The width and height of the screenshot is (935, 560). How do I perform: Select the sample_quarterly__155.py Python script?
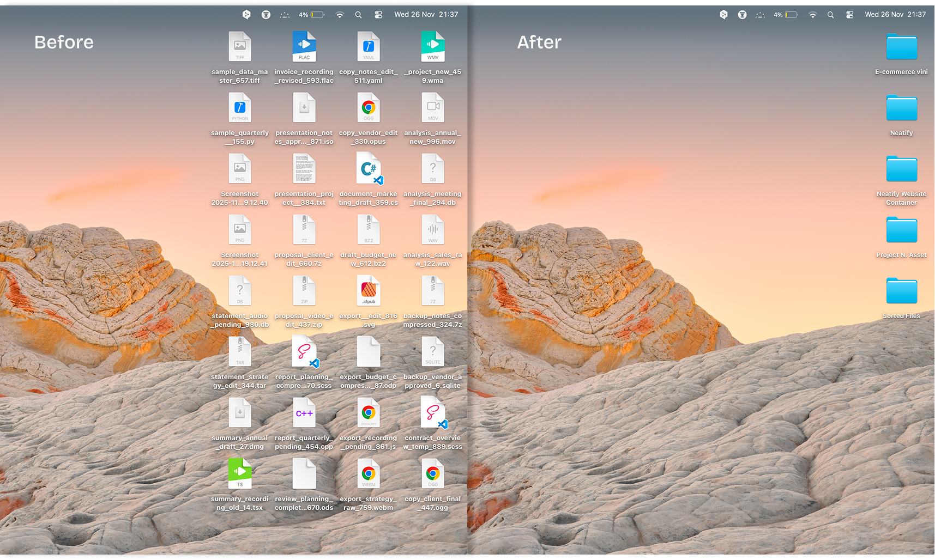pos(240,107)
